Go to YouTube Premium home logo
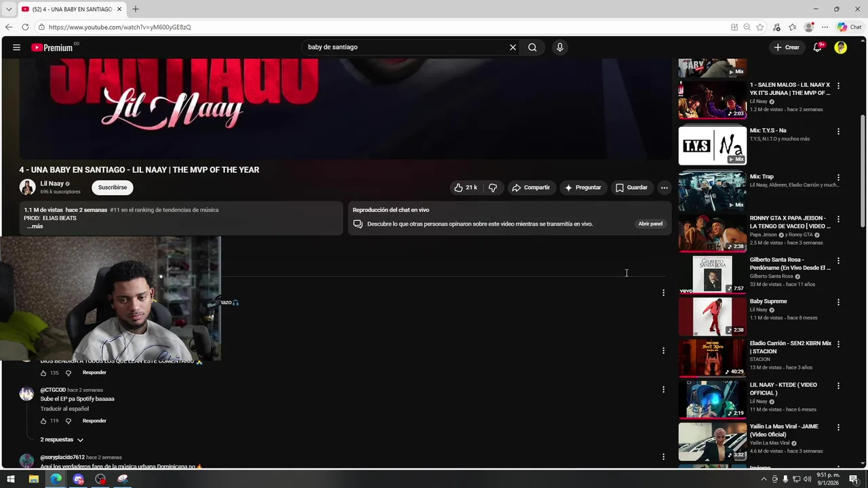868x488 pixels. coord(52,47)
